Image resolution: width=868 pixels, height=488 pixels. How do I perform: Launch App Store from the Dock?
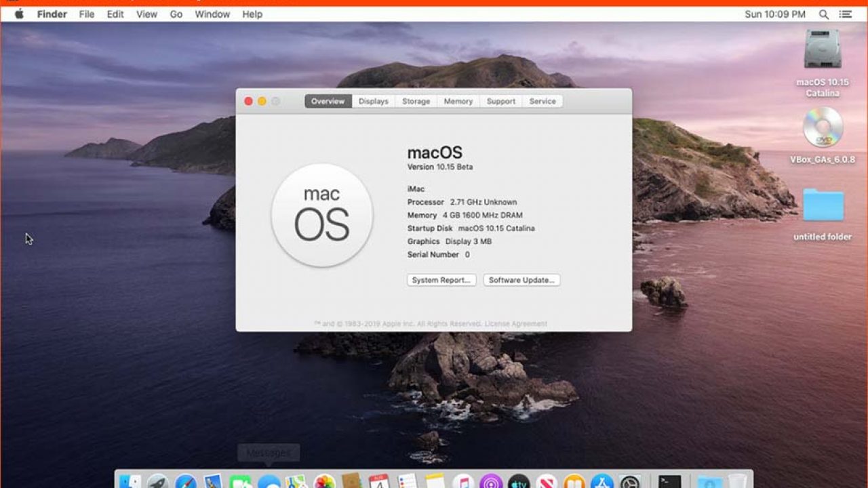(x=602, y=482)
